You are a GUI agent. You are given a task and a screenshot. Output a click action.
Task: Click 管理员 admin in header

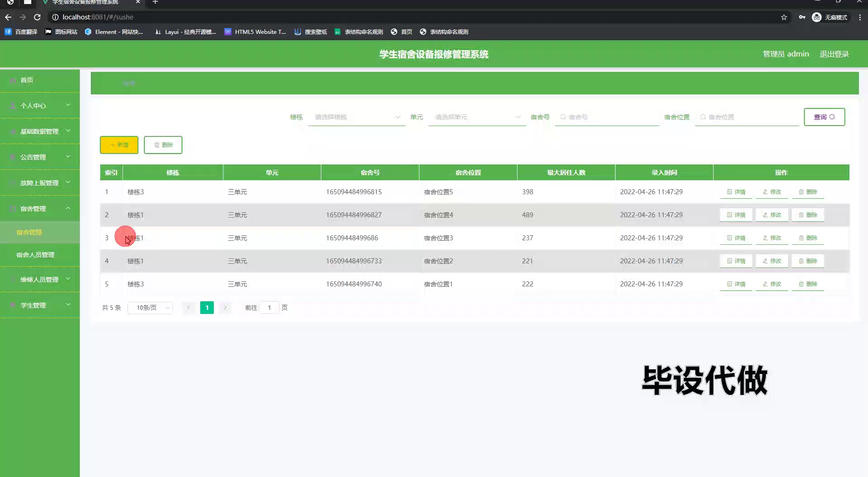pyautogui.click(x=786, y=54)
